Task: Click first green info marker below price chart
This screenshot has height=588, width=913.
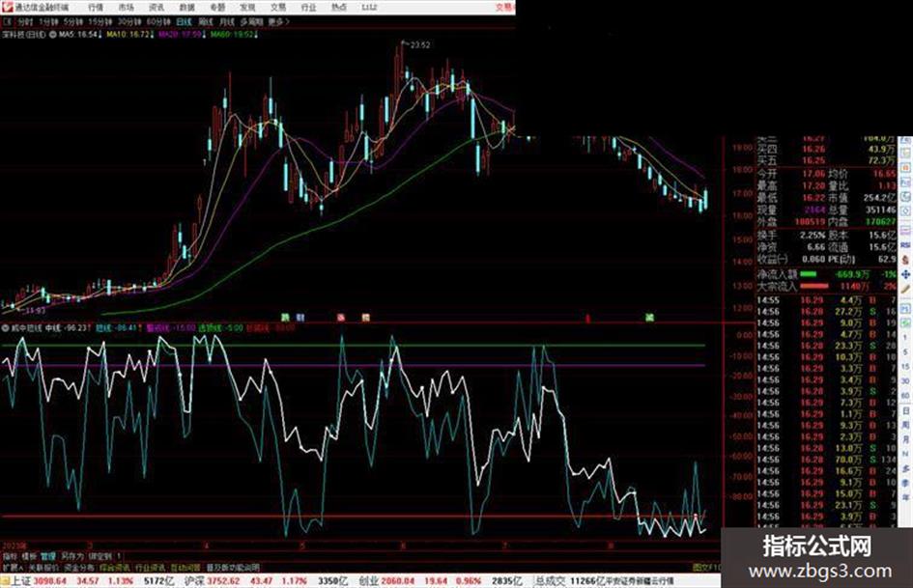Action: pos(285,318)
